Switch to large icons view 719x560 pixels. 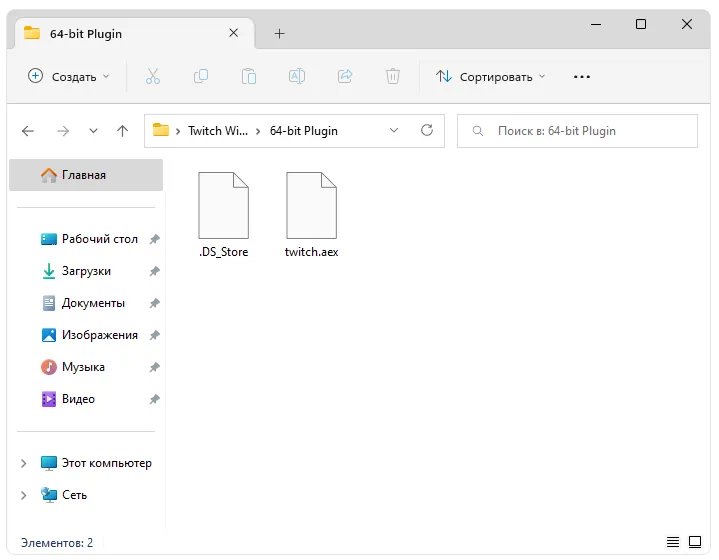pos(697,543)
